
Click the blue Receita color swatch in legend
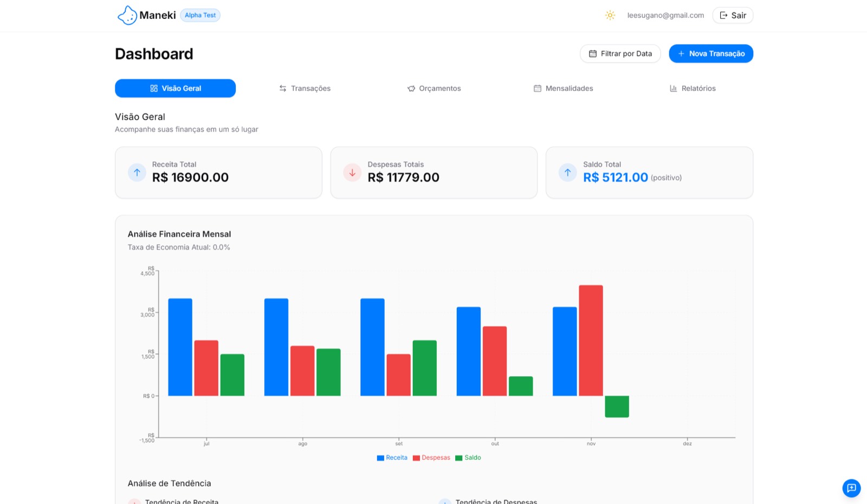pos(380,457)
